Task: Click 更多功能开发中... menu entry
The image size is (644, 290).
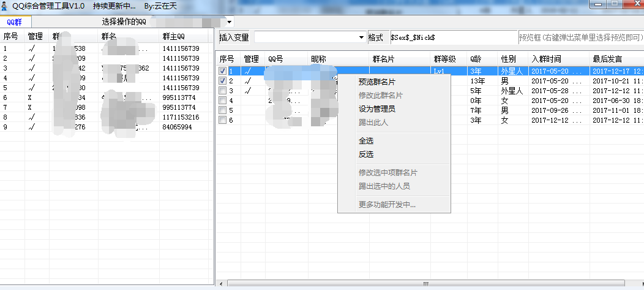Action: coord(387,204)
